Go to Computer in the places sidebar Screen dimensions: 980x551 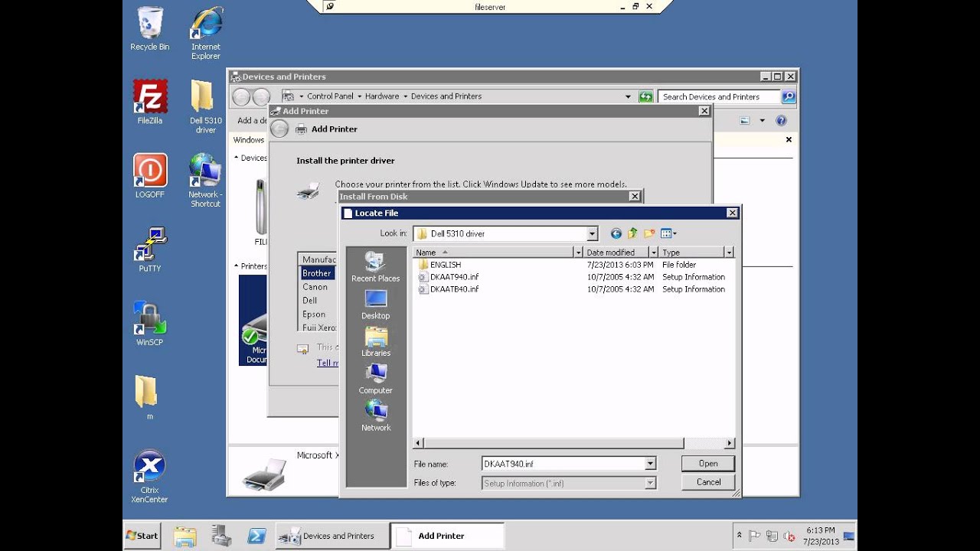tap(375, 379)
